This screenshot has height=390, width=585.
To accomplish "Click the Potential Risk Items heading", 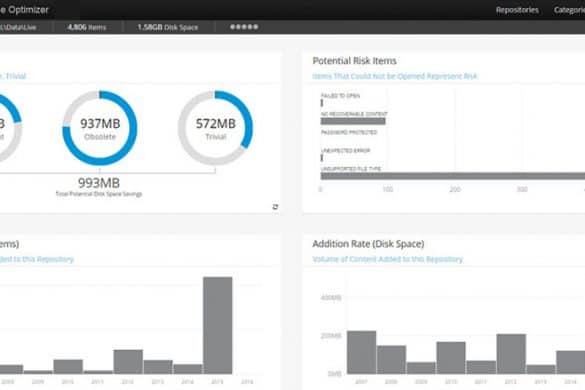I will point(354,61).
